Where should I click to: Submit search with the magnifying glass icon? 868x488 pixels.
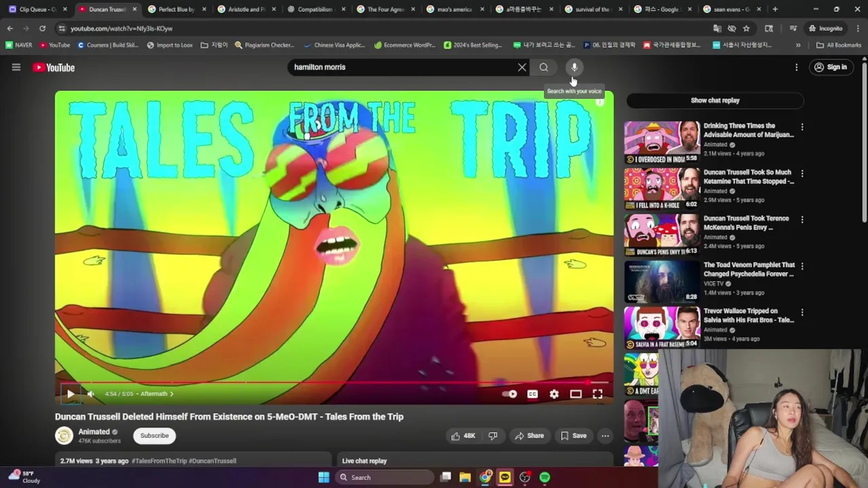(544, 67)
